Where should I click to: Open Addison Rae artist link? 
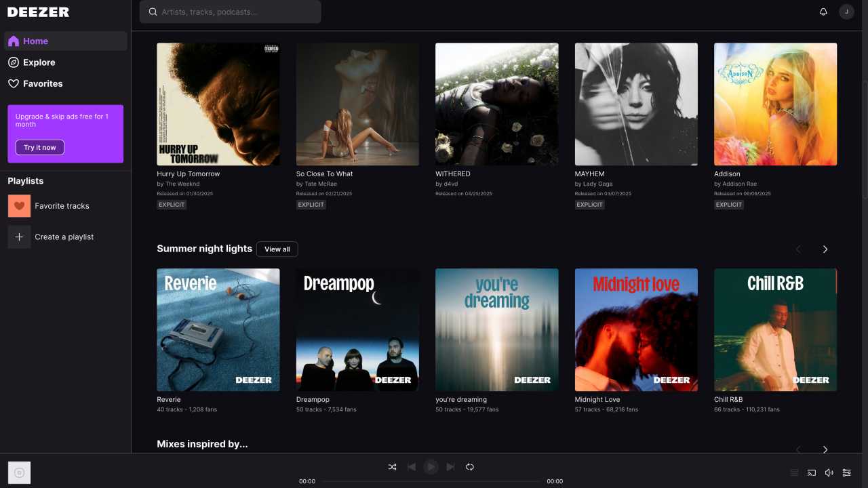(x=740, y=184)
